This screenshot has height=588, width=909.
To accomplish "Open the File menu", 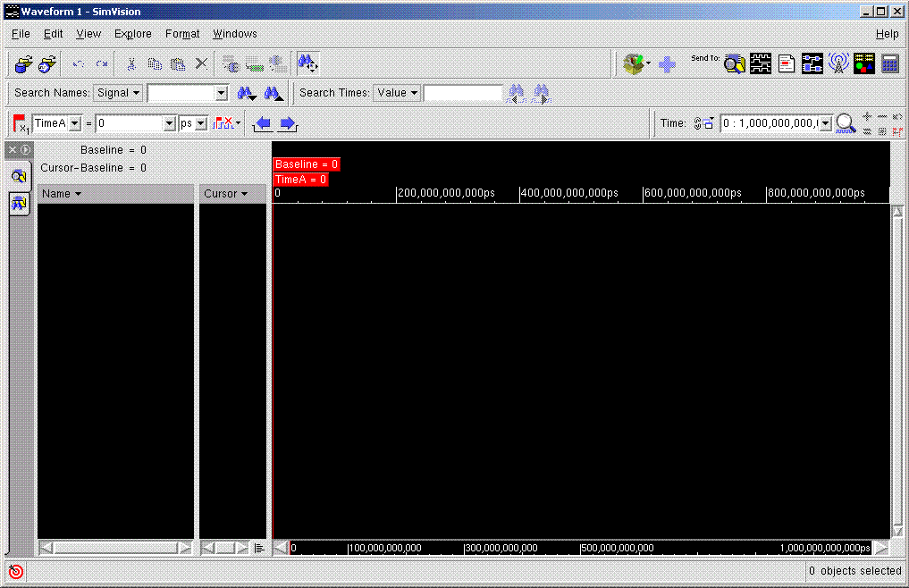I will 21,34.
